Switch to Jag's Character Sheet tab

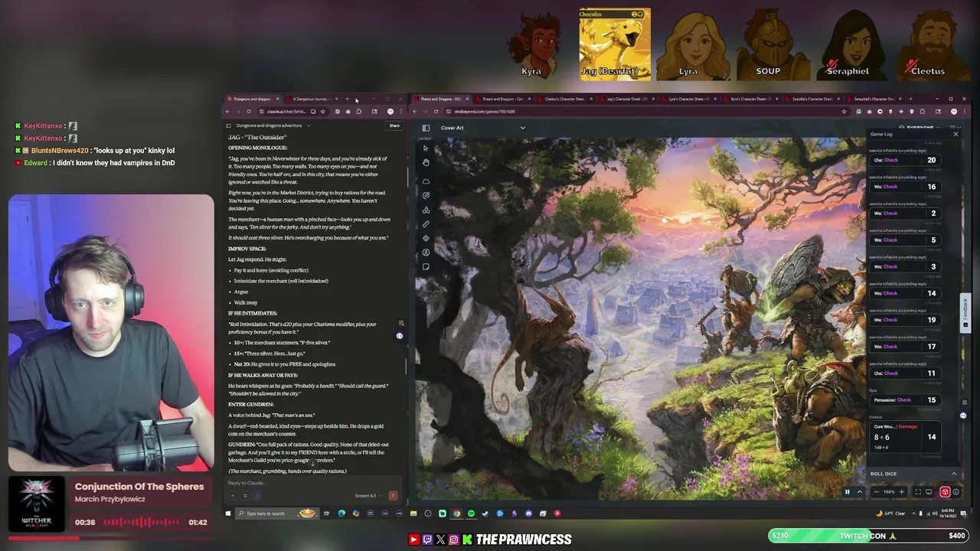pos(626,99)
